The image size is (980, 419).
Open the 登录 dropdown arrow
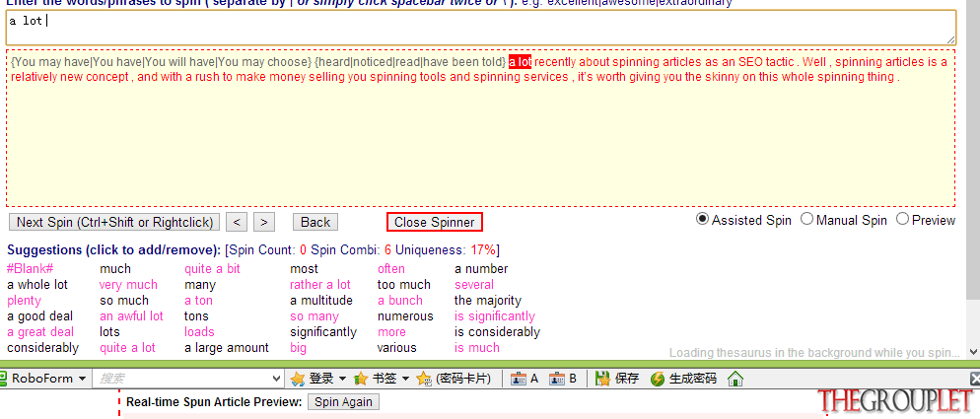342,379
